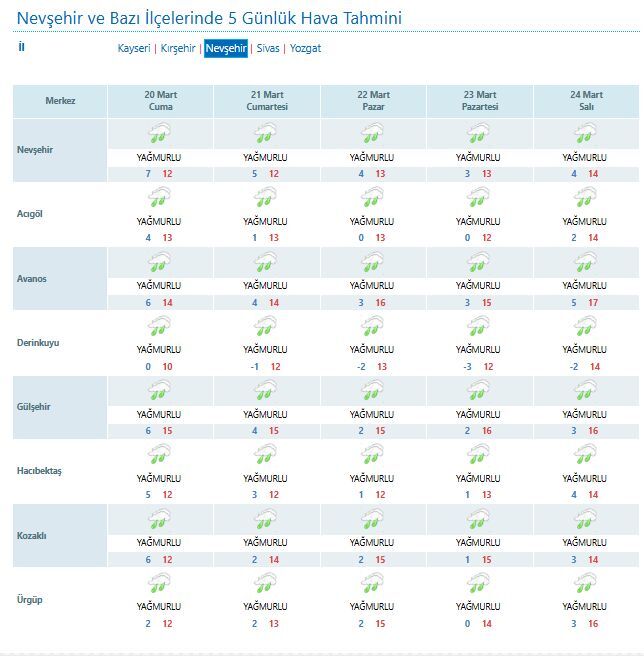This screenshot has height=656, width=644.
Task: Click Hacıbektaş rain icon for 20 Mart
Action: [x=159, y=455]
